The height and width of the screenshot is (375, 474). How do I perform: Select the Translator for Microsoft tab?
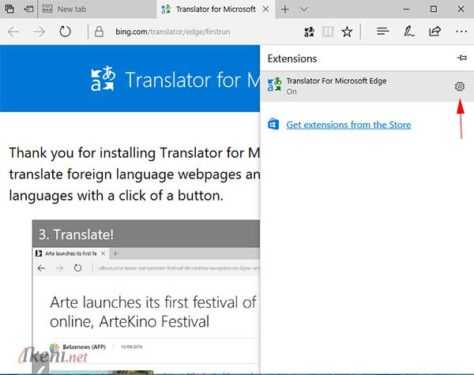[x=216, y=9]
